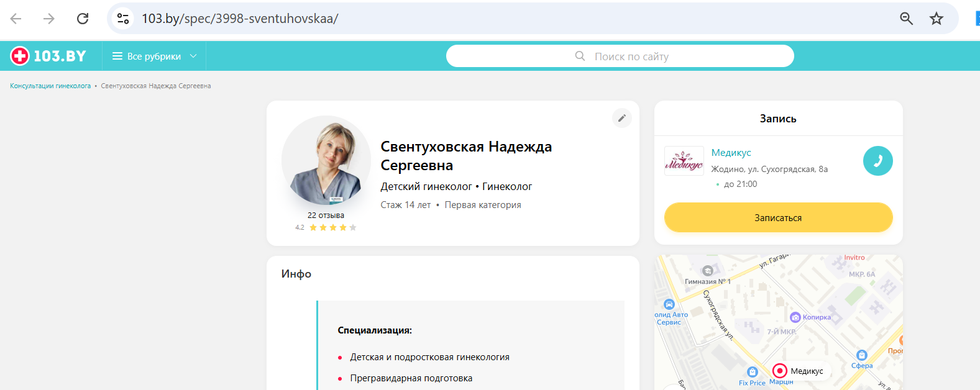Click the Invitro label on the map

(x=854, y=258)
